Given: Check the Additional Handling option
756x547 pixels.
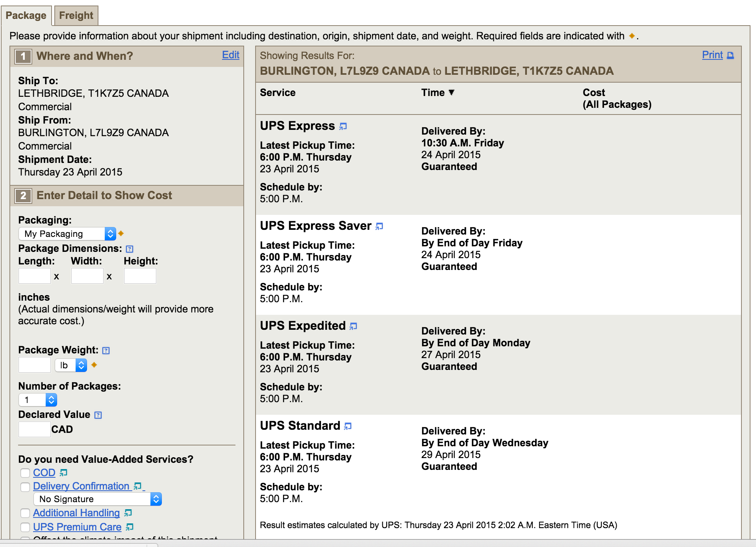Looking at the screenshot, I should coord(25,513).
